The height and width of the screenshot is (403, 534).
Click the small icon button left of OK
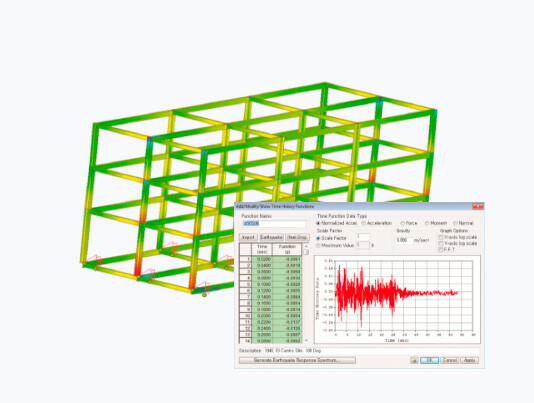414,360
